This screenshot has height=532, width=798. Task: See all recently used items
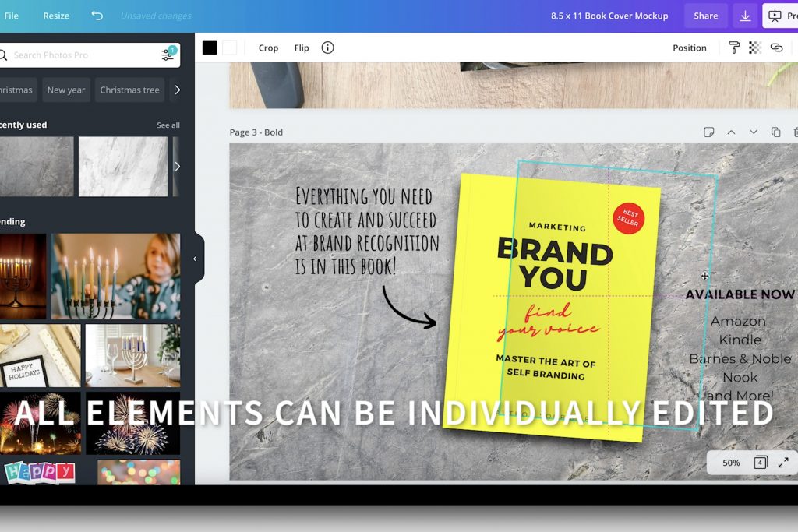(x=168, y=125)
